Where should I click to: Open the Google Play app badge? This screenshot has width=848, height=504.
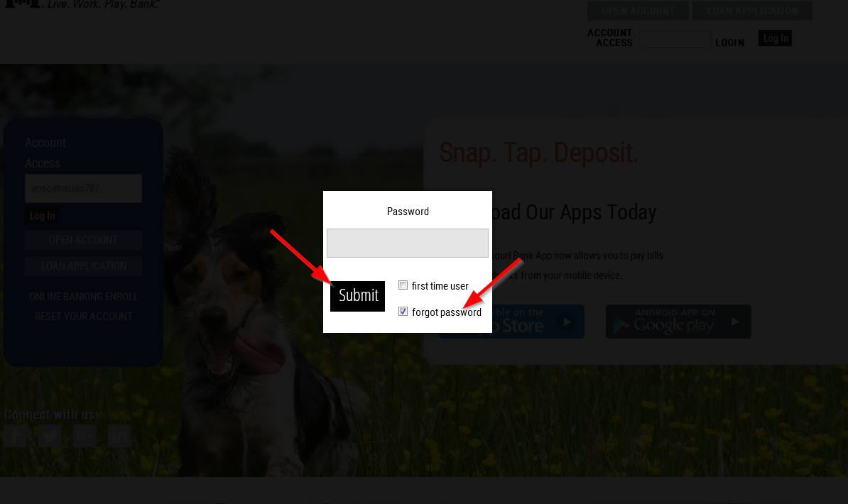678,322
